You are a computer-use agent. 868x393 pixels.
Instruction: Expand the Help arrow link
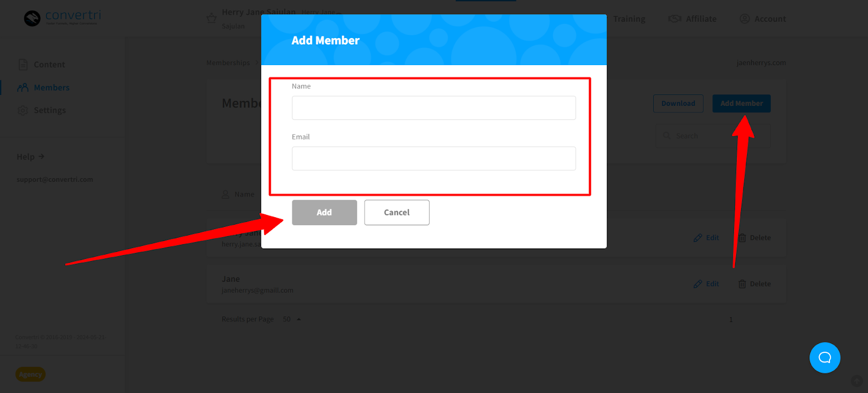coord(31,157)
